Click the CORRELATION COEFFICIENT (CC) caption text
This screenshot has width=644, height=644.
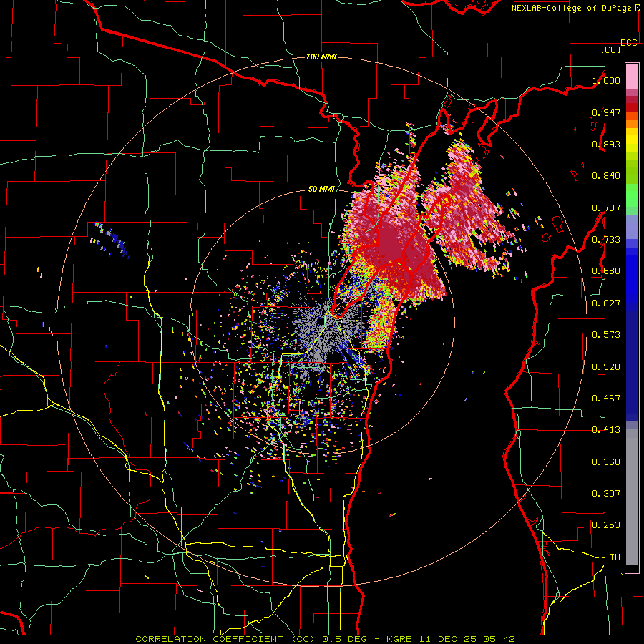(225, 639)
